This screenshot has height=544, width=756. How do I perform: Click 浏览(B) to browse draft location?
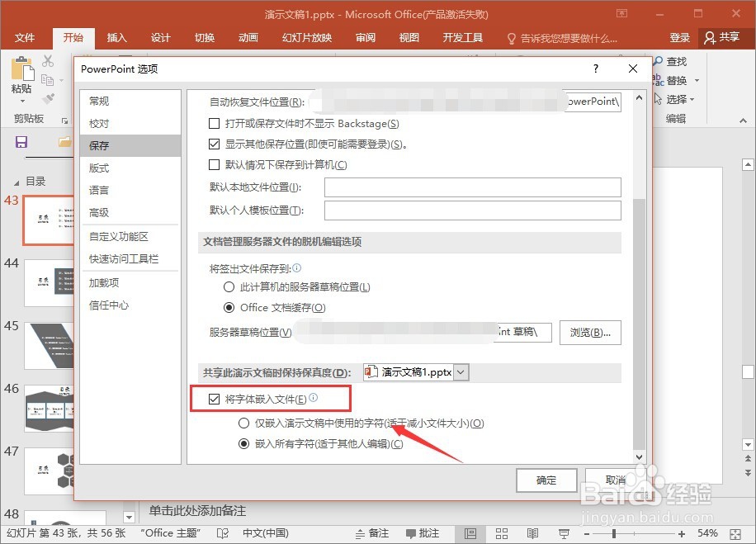pyautogui.click(x=597, y=333)
